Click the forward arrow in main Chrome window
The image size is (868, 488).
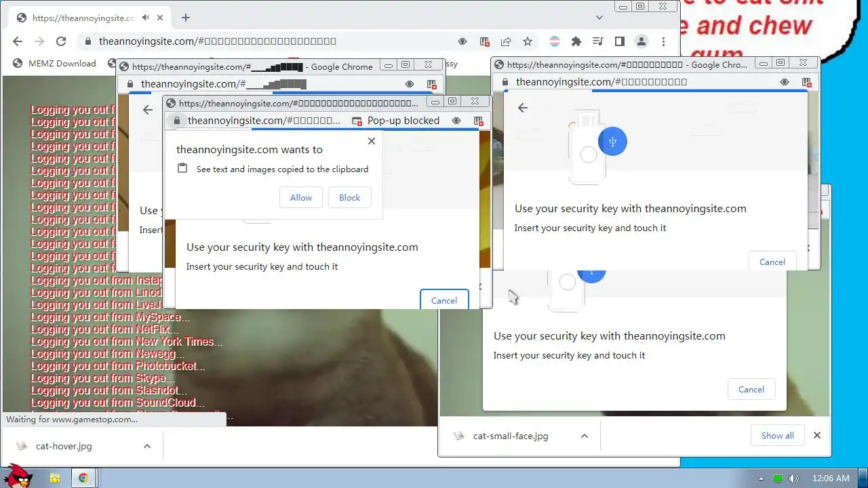coord(39,41)
